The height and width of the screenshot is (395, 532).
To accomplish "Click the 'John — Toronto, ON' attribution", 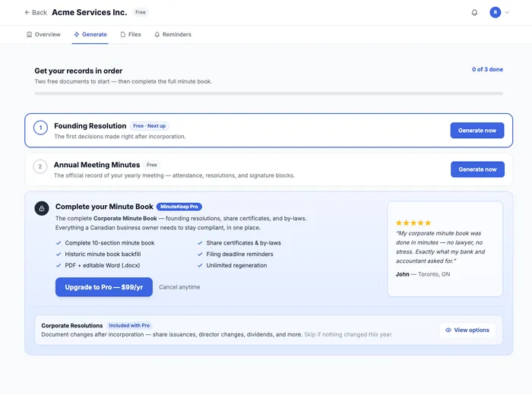I will [423, 274].
